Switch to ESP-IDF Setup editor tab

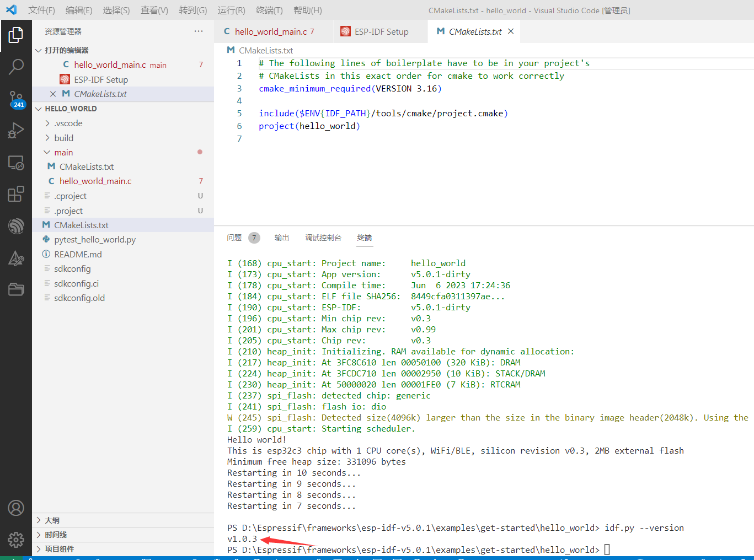pyautogui.click(x=381, y=31)
